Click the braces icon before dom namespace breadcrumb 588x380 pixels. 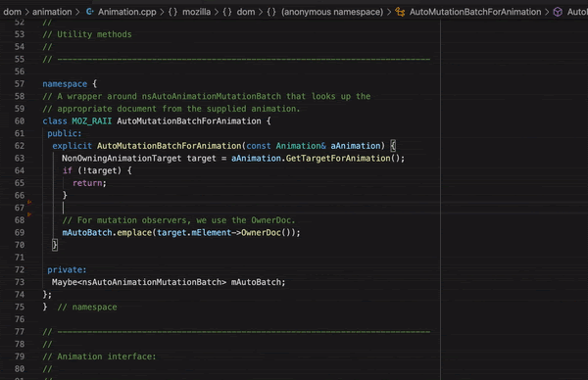(x=227, y=12)
